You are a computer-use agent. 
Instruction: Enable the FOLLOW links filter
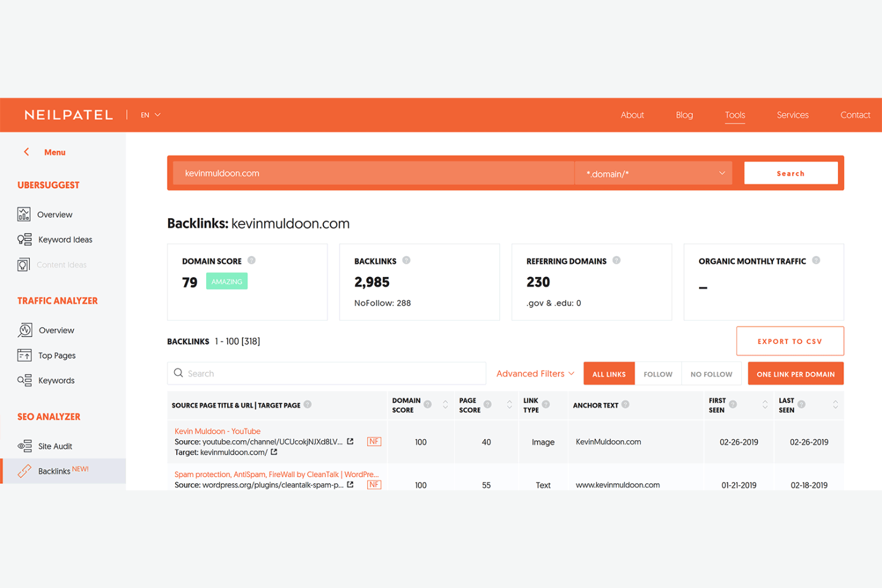click(x=658, y=374)
